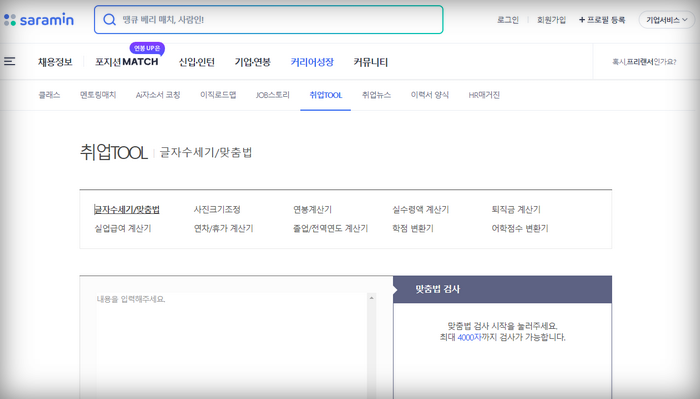Open the 기업·연봉 menu
700x399 pixels.
(x=253, y=62)
